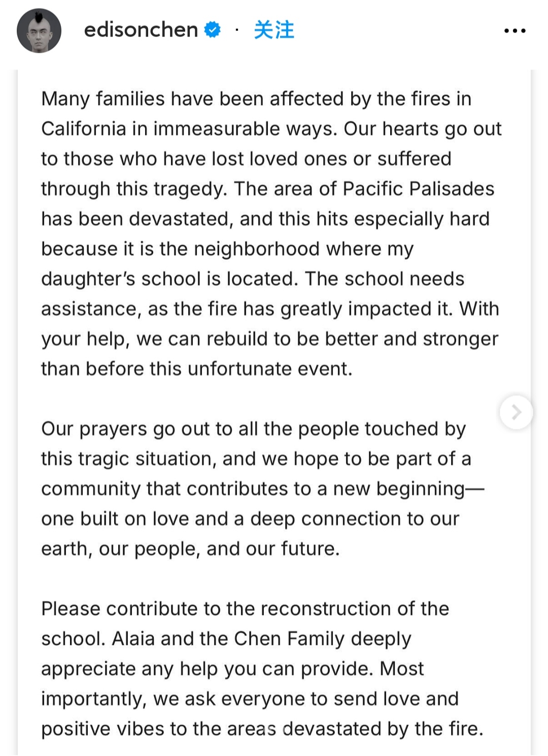Go to next slide with chevron arrow
548x756 pixels.
pos(516,412)
